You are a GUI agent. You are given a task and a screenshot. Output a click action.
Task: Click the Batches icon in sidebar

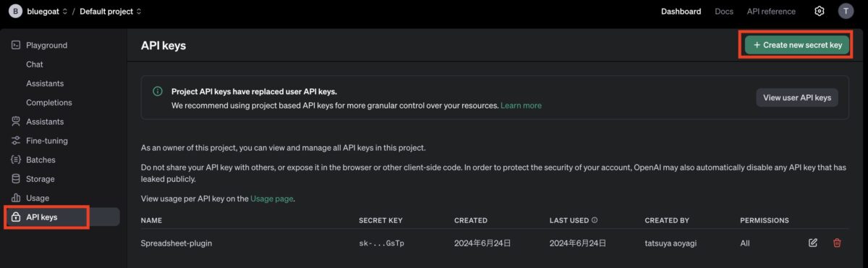coord(16,159)
